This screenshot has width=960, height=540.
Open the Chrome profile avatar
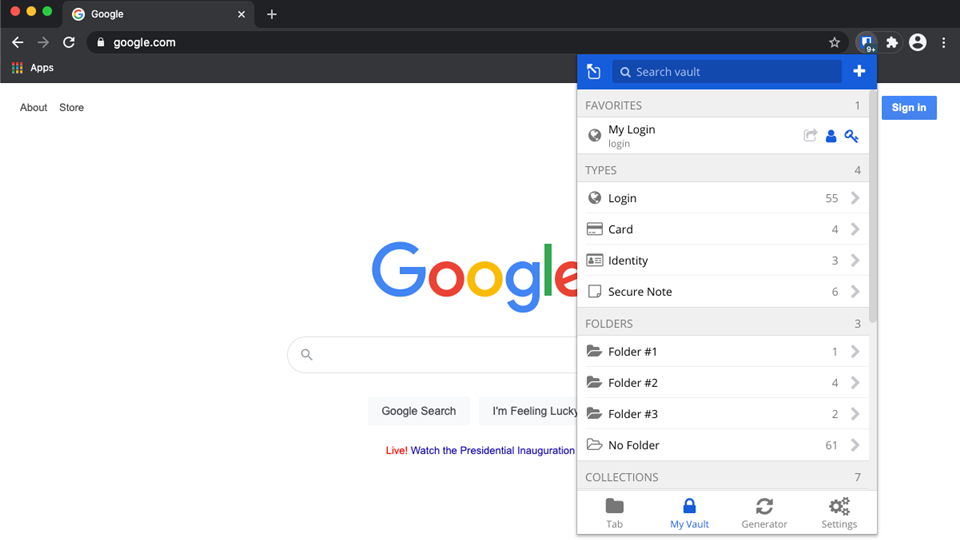click(x=917, y=42)
